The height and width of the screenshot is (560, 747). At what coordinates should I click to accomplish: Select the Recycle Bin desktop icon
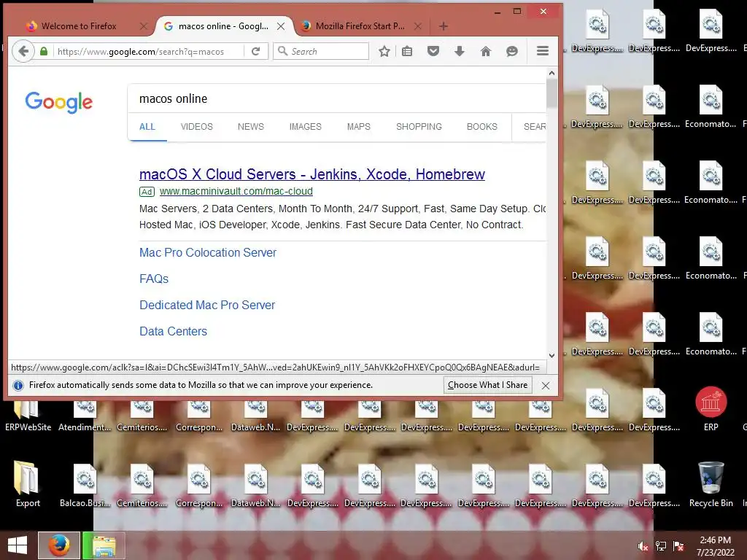pos(711,484)
